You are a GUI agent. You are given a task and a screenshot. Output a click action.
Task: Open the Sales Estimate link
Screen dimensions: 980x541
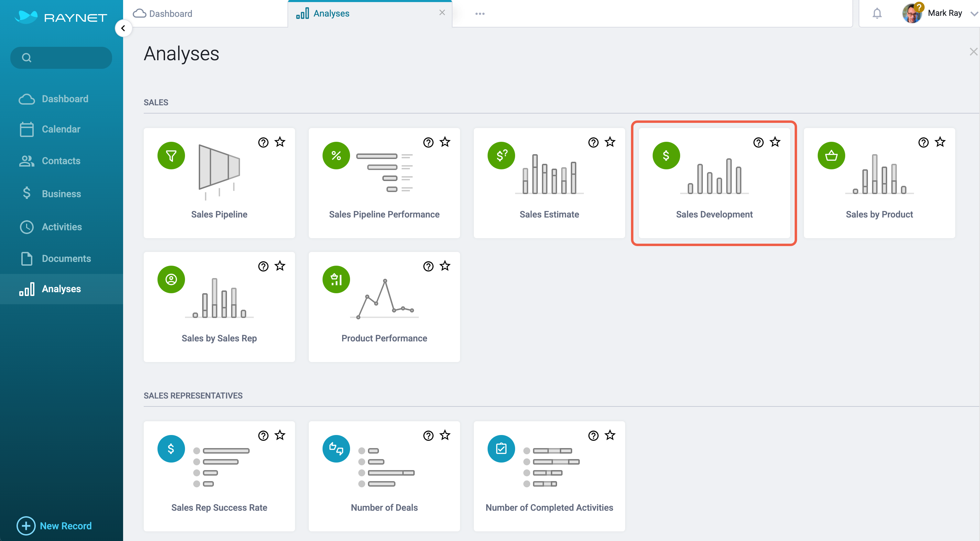click(549, 215)
